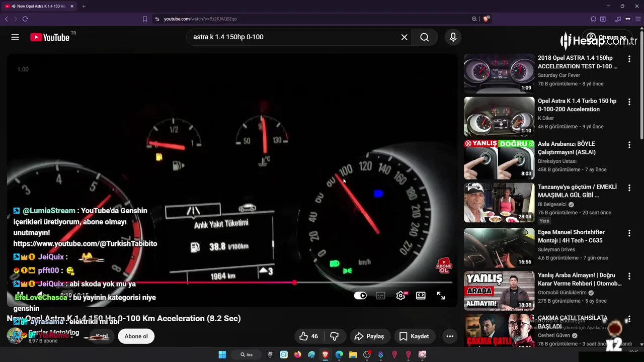The height and width of the screenshot is (362, 644).
Task: Go back using the browser back arrow
Action: pyautogui.click(x=7, y=19)
